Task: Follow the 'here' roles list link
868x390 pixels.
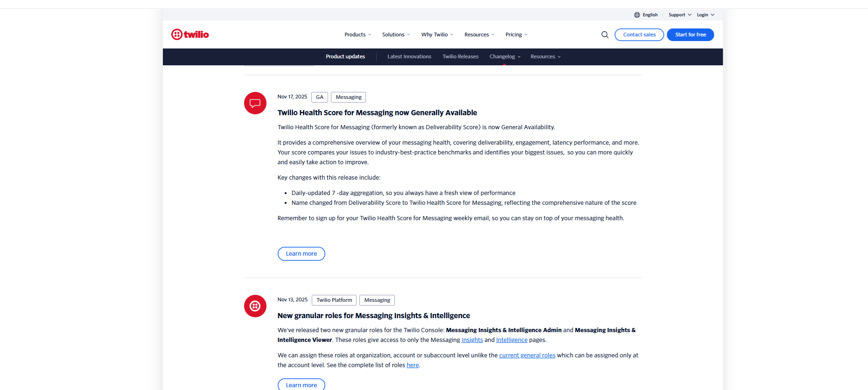Action: pos(413,365)
